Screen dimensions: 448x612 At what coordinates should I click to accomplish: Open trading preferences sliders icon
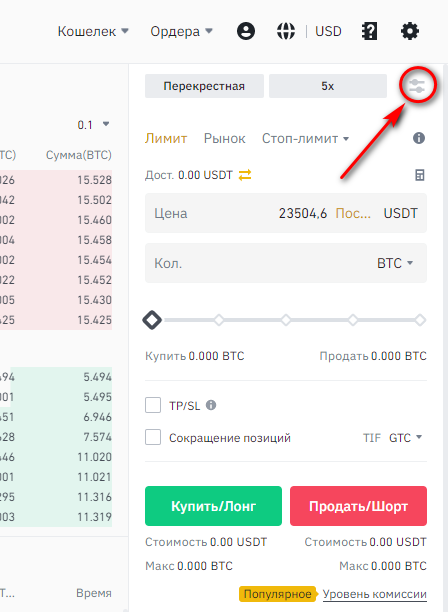[x=417, y=85]
